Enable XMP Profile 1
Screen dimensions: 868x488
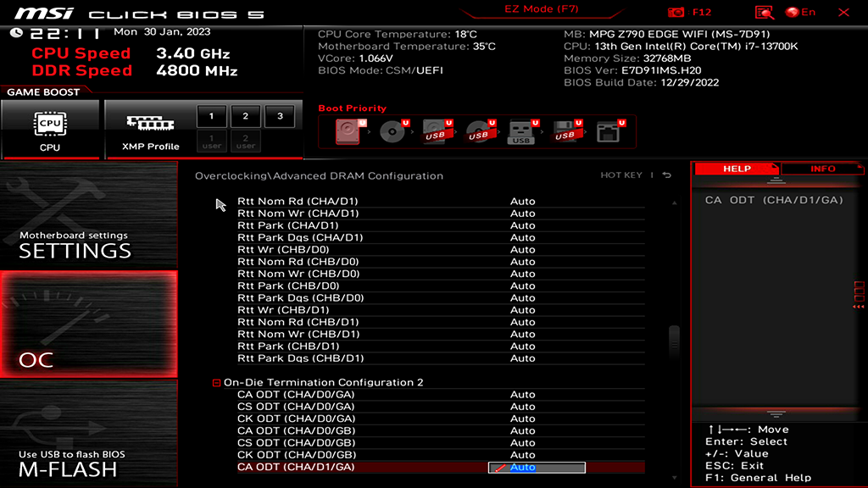pos(210,115)
